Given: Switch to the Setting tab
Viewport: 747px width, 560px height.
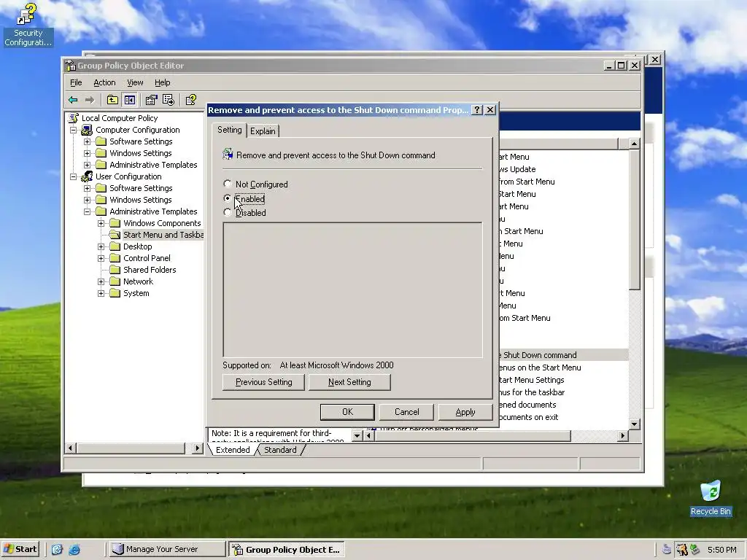Looking at the screenshot, I should [230, 130].
